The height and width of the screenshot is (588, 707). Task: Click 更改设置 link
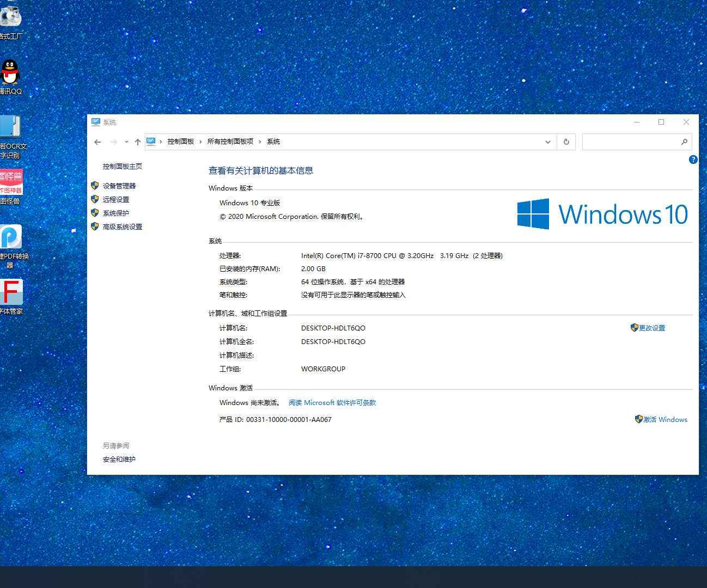652,328
